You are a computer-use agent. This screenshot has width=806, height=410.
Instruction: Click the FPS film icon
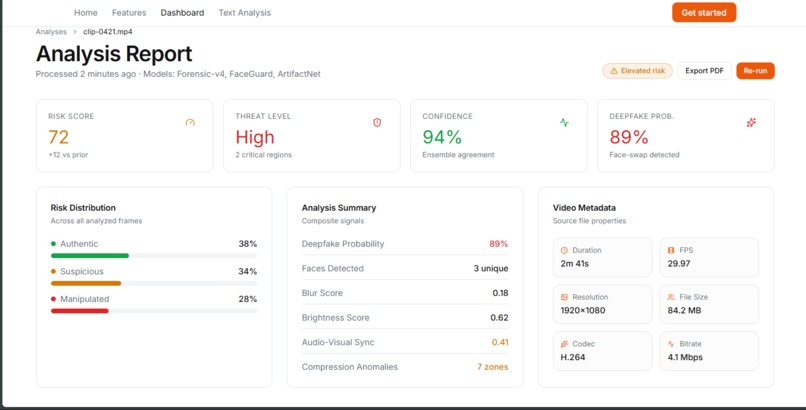(671, 250)
